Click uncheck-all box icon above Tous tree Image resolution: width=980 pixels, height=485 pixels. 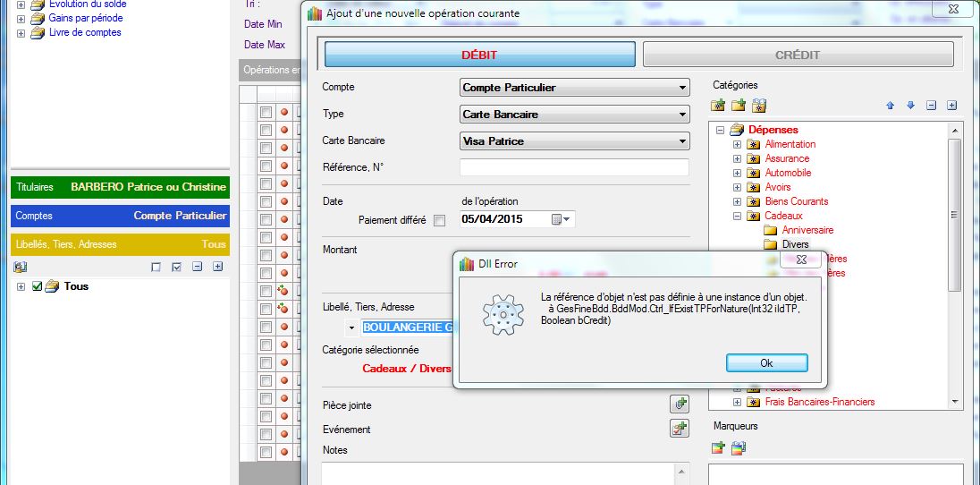[x=156, y=267]
